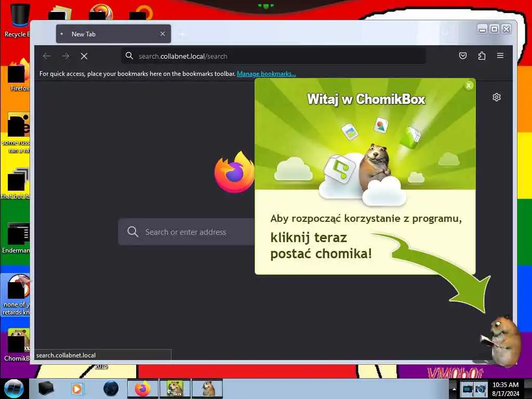This screenshot has height=399, width=532.
Task: Click the address bar showing search.collabnet.local/search
Action: pyautogui.click(x=273, y=56)
